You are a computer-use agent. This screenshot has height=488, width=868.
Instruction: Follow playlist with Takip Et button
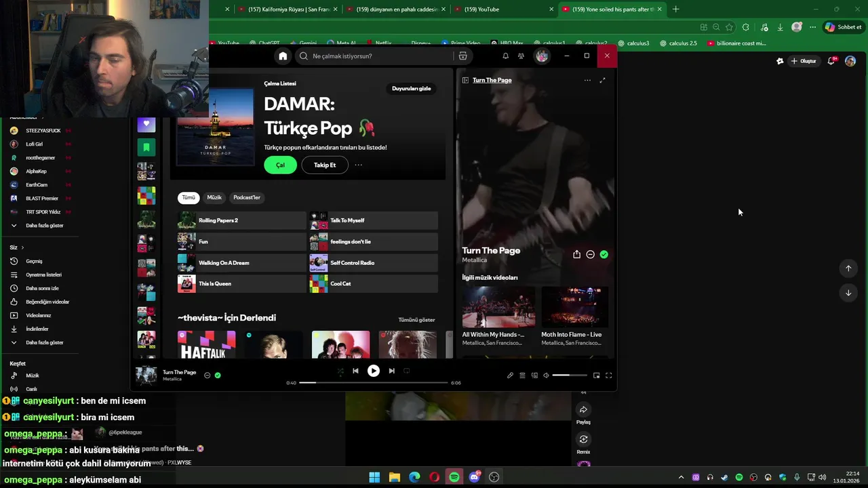click(325, 165)
